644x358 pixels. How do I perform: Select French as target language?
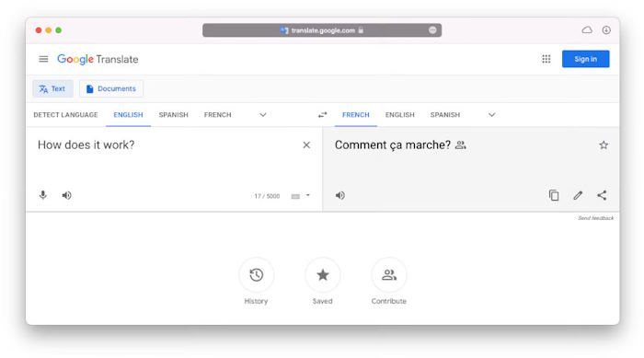[x=356, y=115]
